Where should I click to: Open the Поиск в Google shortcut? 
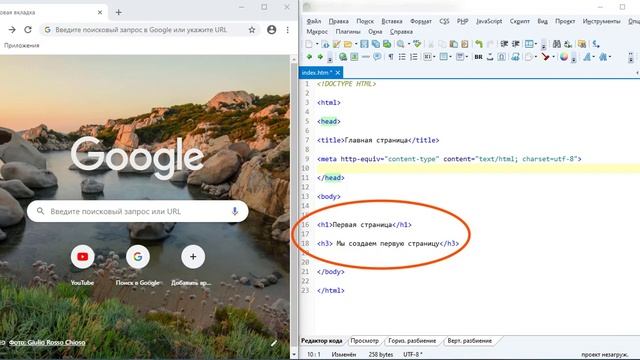point(138,257)
